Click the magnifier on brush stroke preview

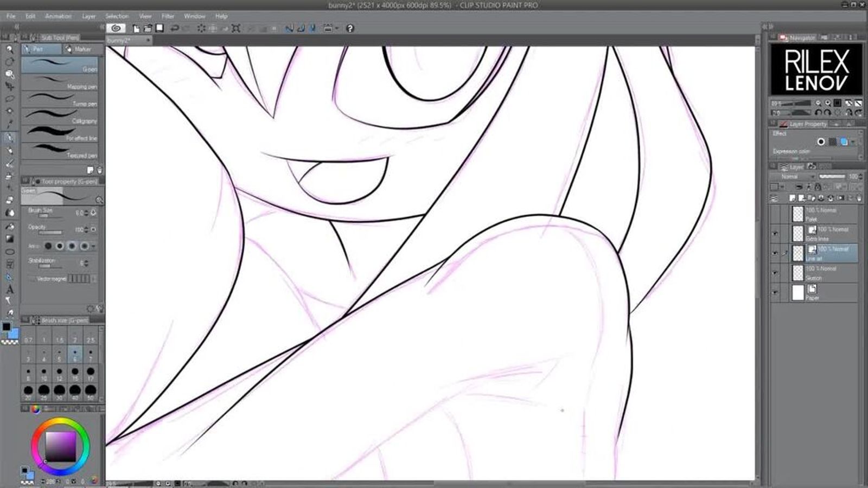pos(99,200)
